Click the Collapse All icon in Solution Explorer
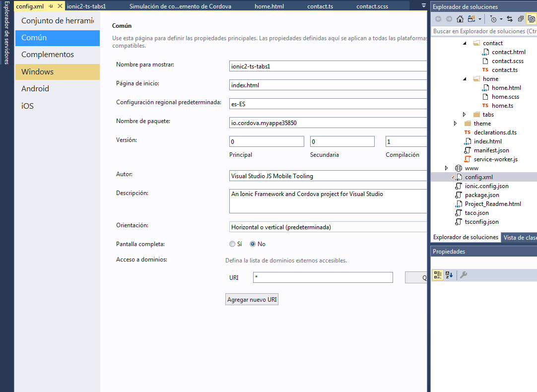This screenshot has width=537, height=392. tap(520, 19)
